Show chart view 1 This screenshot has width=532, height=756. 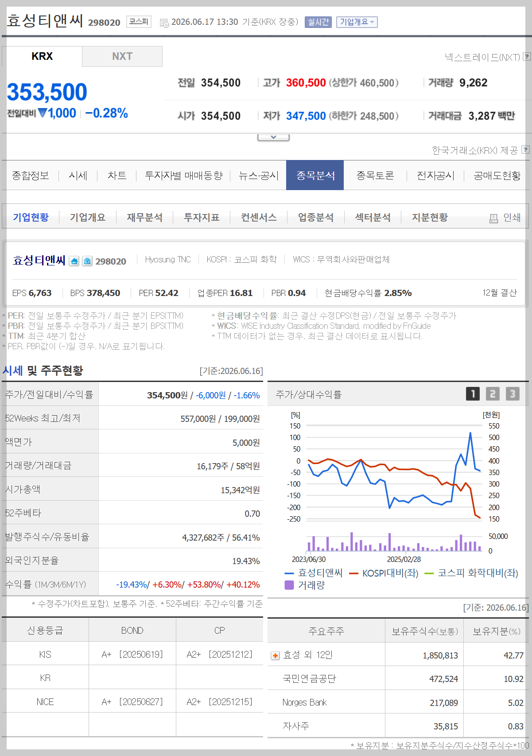pyautogui.click(x=473, y=394)
